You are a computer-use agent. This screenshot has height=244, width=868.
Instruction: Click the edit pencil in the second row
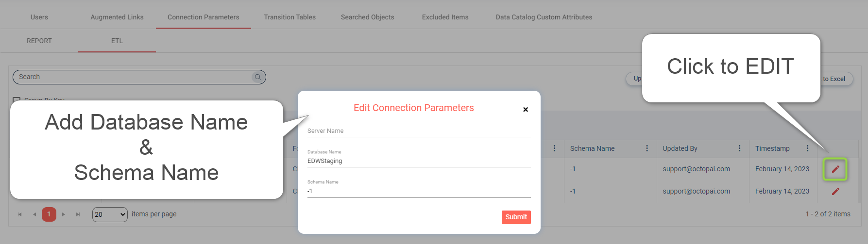[835, 192]
